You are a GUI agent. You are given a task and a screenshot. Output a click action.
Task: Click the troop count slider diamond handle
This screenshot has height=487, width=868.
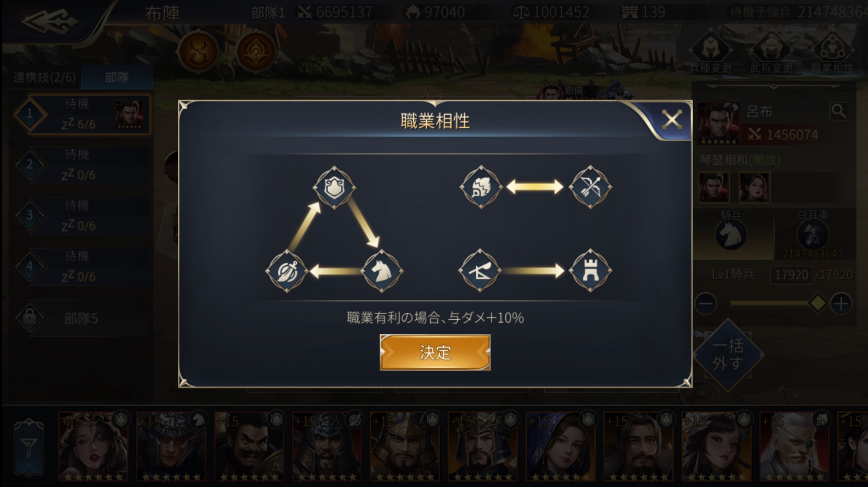click(818, 303)
